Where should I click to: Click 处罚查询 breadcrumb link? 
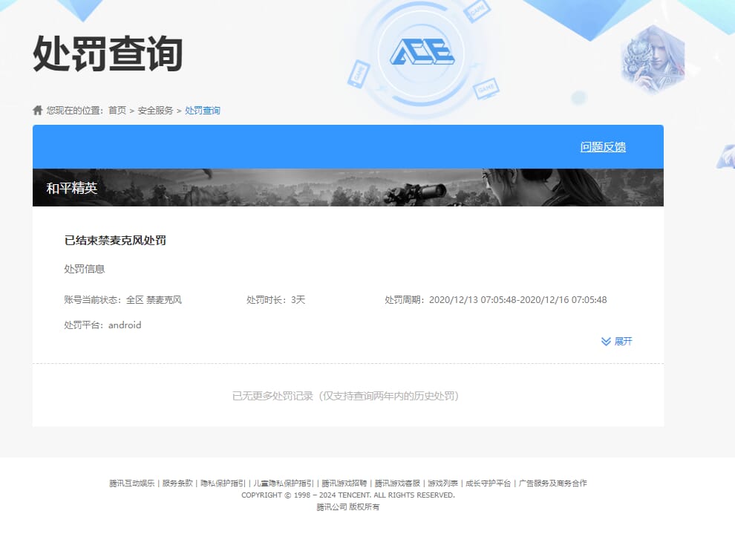[203, 110]
